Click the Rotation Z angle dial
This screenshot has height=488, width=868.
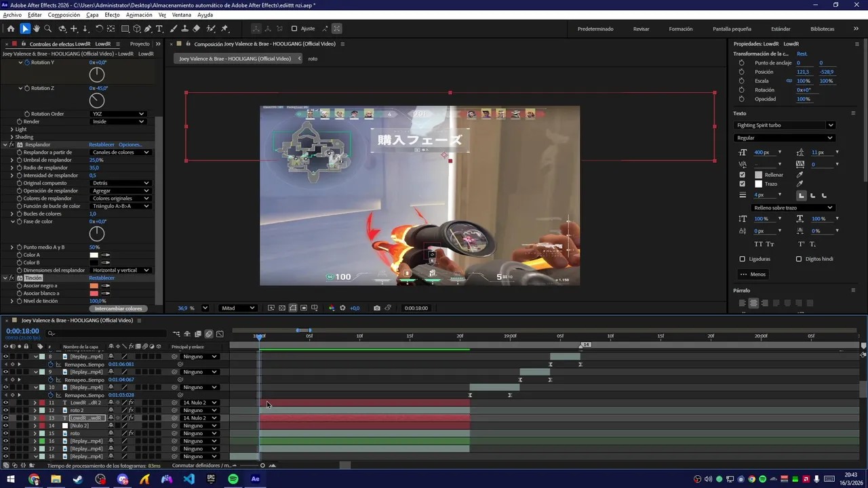pos(97,100)
